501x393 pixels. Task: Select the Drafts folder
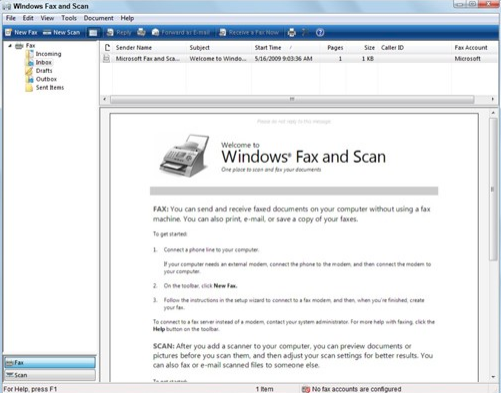coord(44,71)
